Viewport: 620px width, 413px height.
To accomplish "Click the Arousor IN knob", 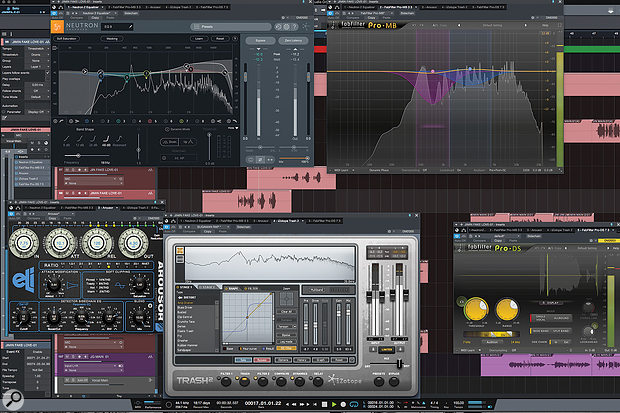I will point(24,243).
